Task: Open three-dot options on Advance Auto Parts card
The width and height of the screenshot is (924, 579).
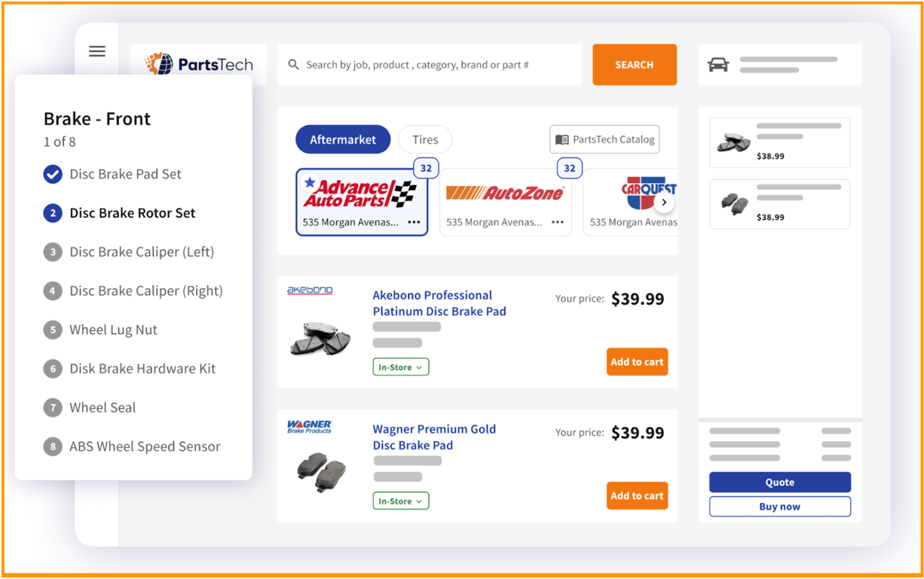Action: 414,222
